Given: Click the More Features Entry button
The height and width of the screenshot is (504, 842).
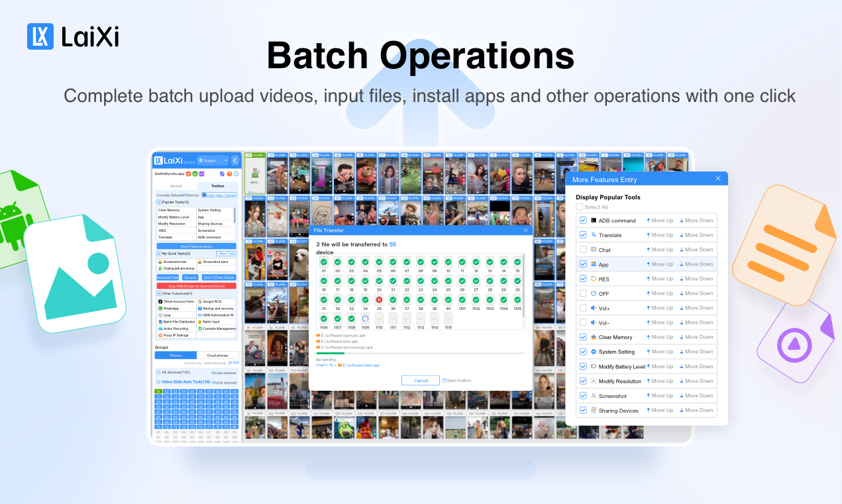Looking at the screenshot, I should [196, 246].
